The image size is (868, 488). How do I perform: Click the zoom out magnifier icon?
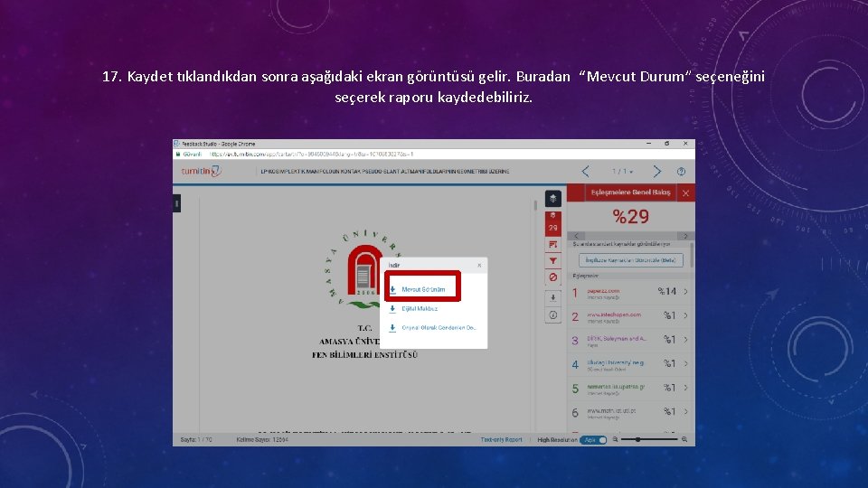point(615,440)
